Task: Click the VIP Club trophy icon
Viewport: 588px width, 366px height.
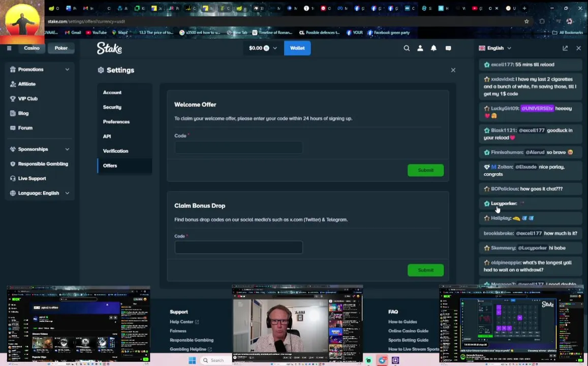Action: pyautogui.click(x=13, y=99)
